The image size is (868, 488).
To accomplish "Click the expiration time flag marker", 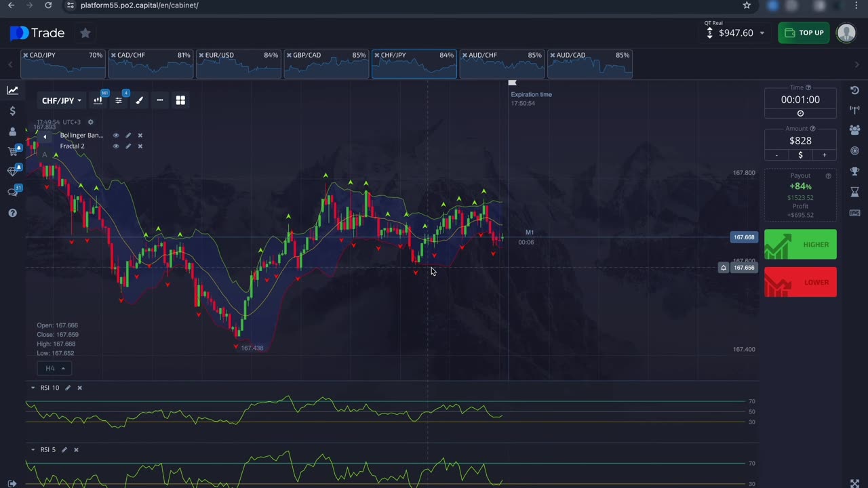I will coord(513,83).
